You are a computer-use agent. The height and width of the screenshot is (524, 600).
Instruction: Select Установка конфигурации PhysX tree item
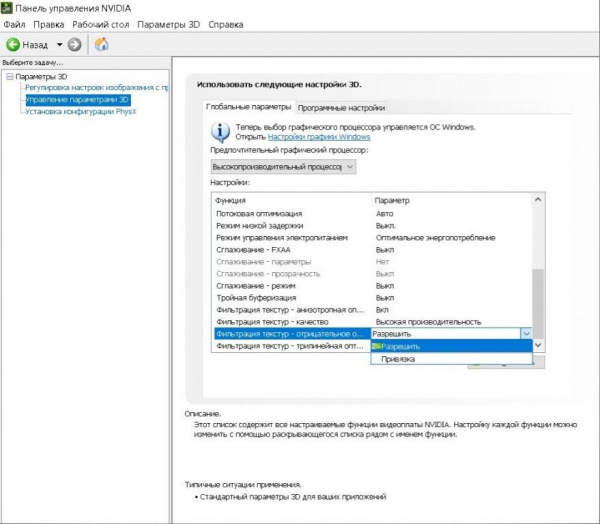pos(81,112)
